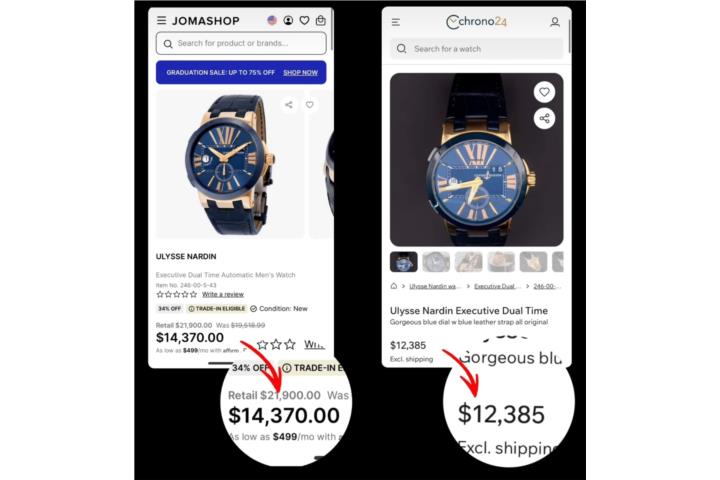Click the Jomashop product search field
The height and width of the screenshot is (480, 720).
pyautogui.click(x=241, y=44)
